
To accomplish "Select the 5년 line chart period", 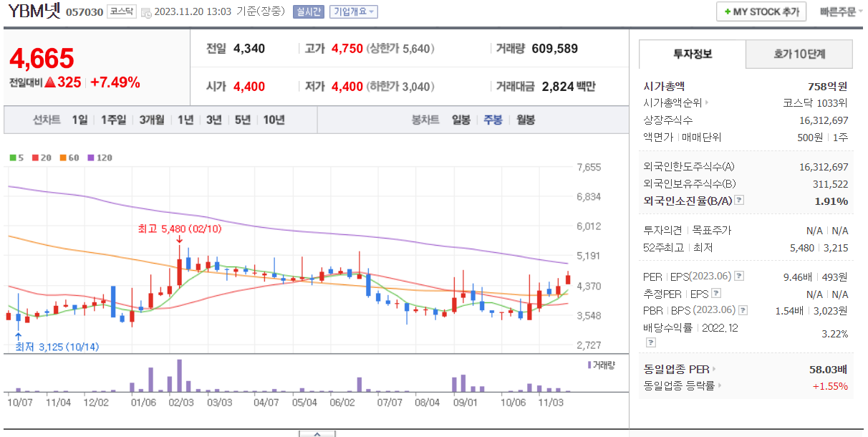I will click(243, 120).
